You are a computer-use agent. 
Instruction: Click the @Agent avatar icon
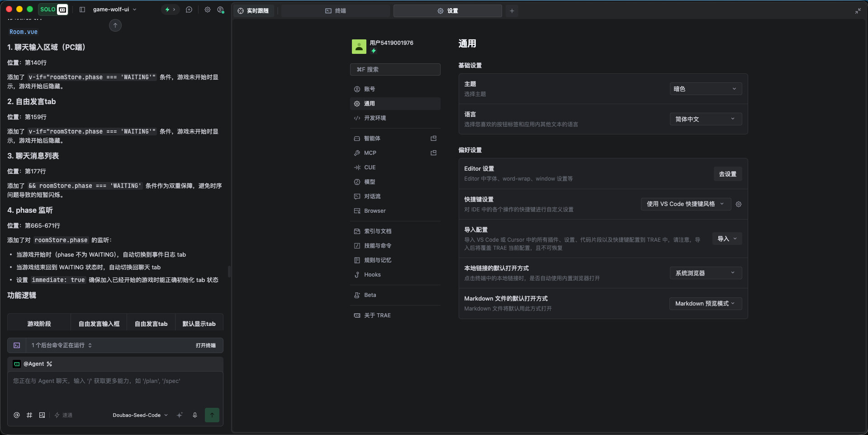click(x=17, y=364)
